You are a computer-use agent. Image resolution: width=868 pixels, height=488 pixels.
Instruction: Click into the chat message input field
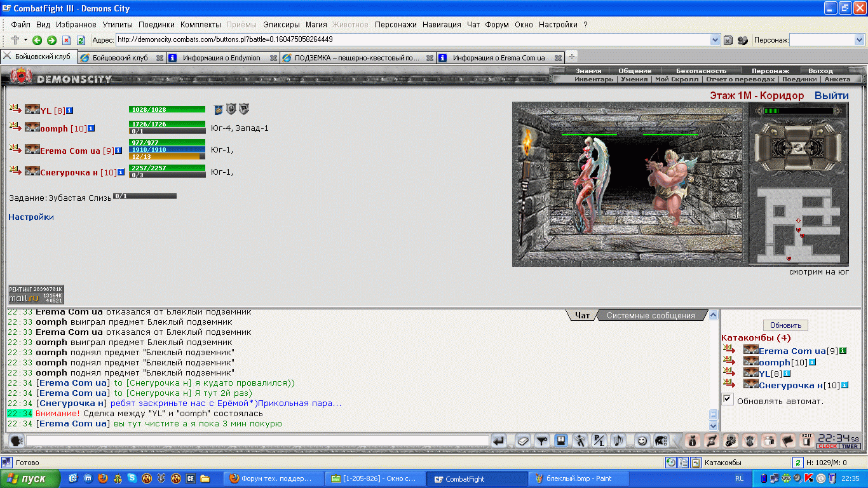tap(257, 440)
